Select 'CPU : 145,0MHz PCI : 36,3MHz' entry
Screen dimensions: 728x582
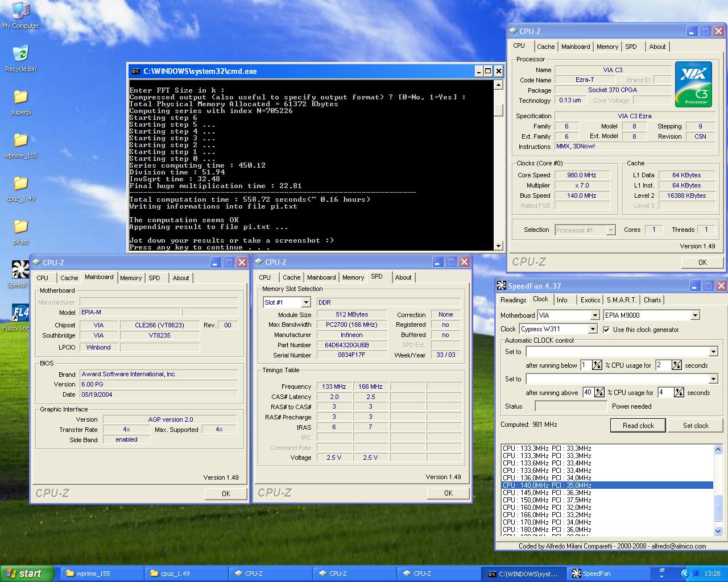coord(607,493)
